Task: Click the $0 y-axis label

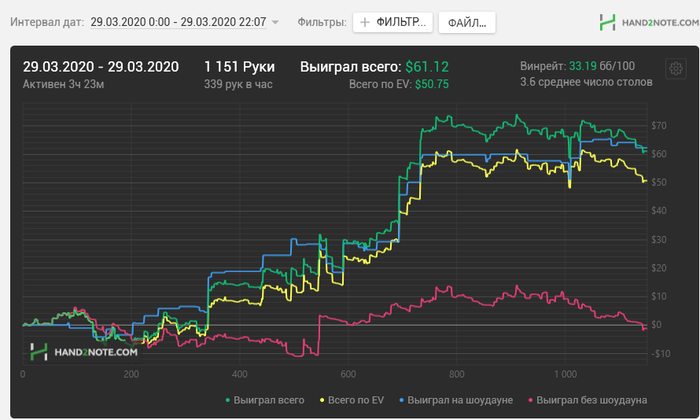Action: pyautogui.click(x=656, y=325)
